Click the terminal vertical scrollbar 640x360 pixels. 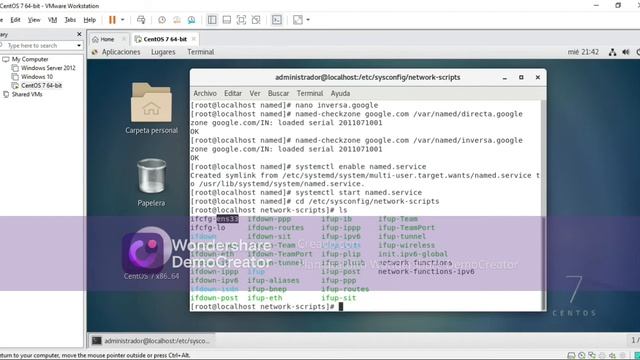(x=543, y=206)
